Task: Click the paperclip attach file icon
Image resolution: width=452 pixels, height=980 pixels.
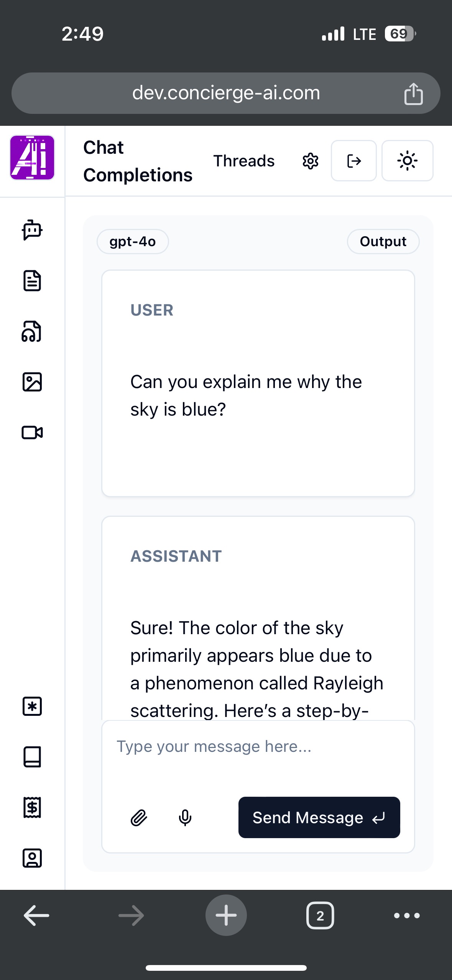Action: point(139,817)
